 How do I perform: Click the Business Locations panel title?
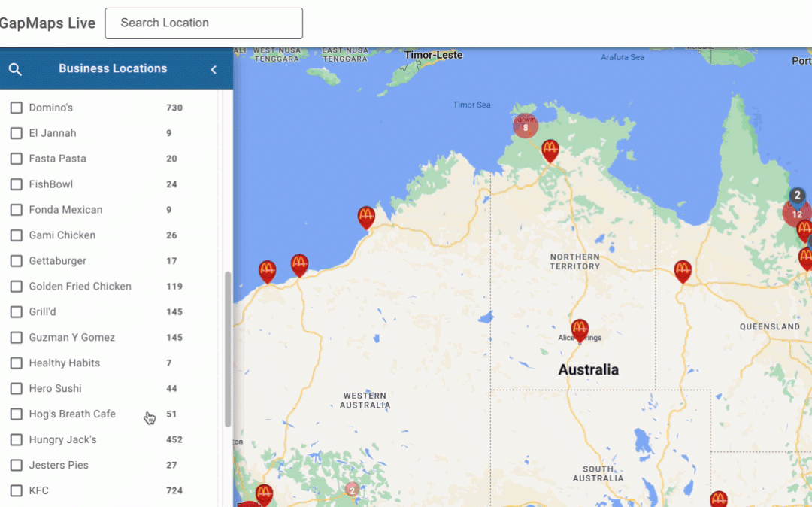point(113,68)
